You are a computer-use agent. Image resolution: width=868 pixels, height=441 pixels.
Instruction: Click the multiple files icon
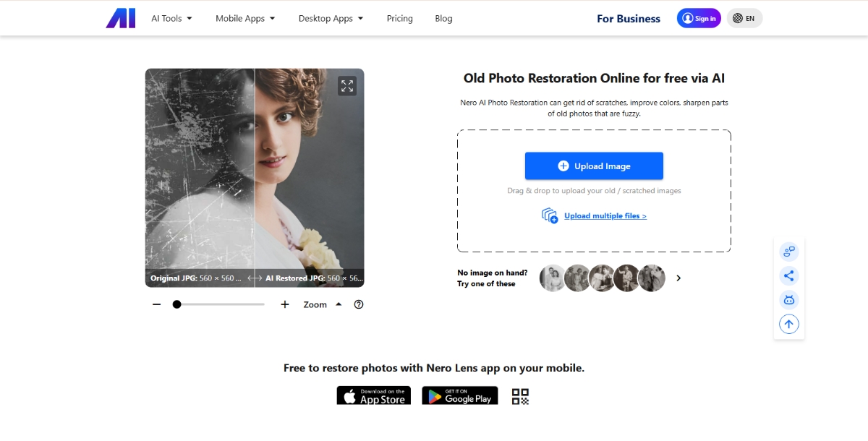tap(550, 215)
